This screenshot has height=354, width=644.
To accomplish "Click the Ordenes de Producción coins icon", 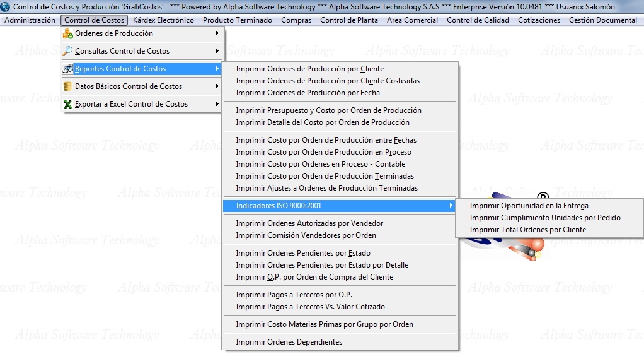I will [68, 33].
